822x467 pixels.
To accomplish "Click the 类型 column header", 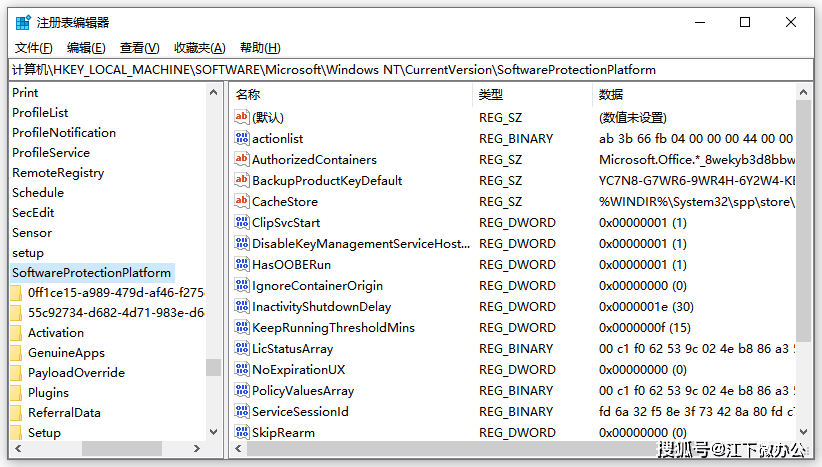I will click(530, 94).
